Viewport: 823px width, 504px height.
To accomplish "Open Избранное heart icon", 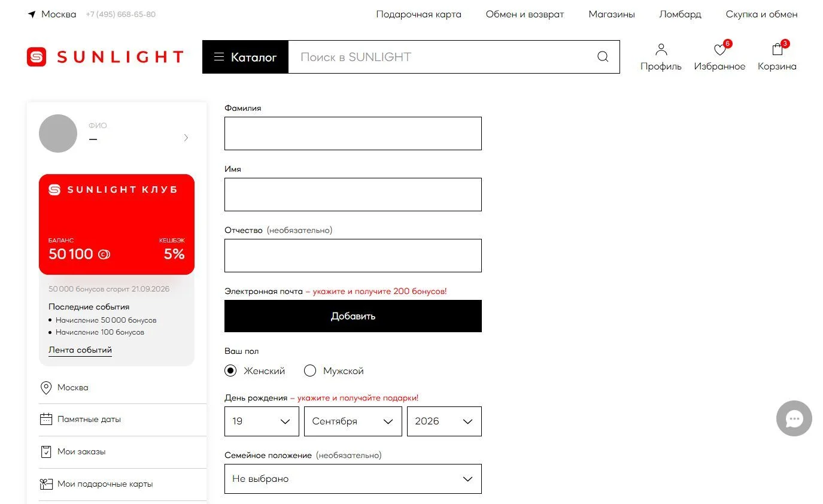I will point(720,50).
